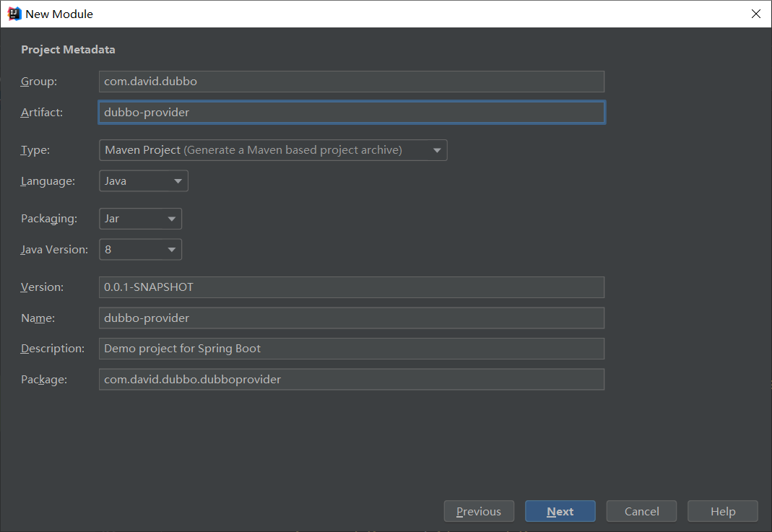The height and width of the screenshot is (532, 772).
Task: Go back with the Previous button
Action: tap(479, 511)
